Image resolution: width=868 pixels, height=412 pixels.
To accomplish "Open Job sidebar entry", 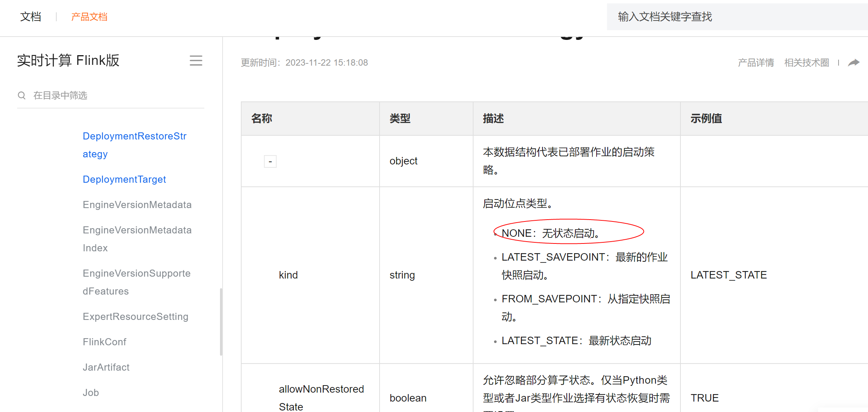I will click(91, 393).
